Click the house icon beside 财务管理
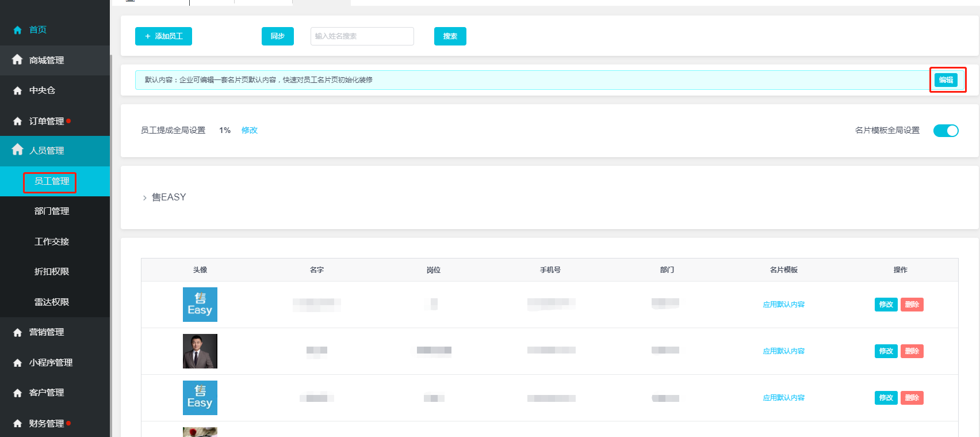Viewport: 980px width, 437px height. tap(17, 423)
